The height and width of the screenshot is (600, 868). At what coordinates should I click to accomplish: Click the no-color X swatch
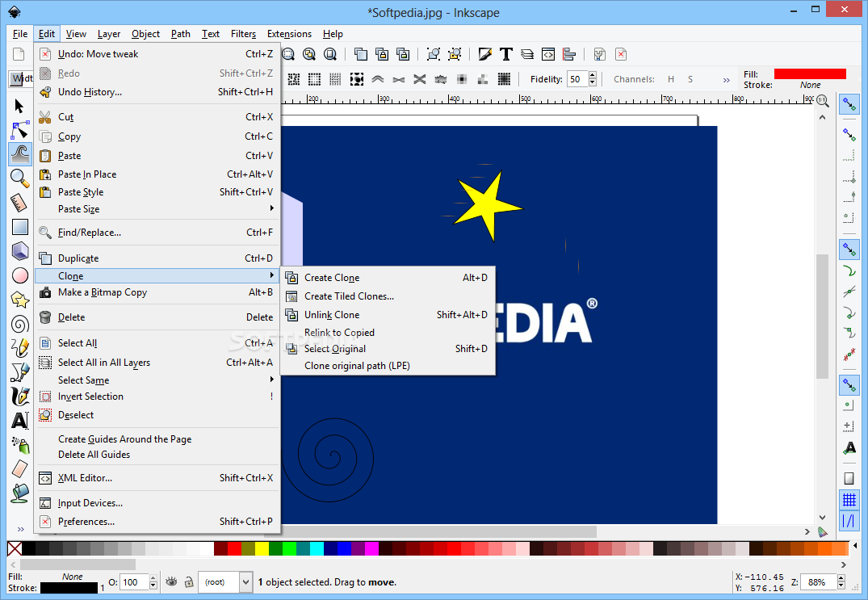coord(15,548)
